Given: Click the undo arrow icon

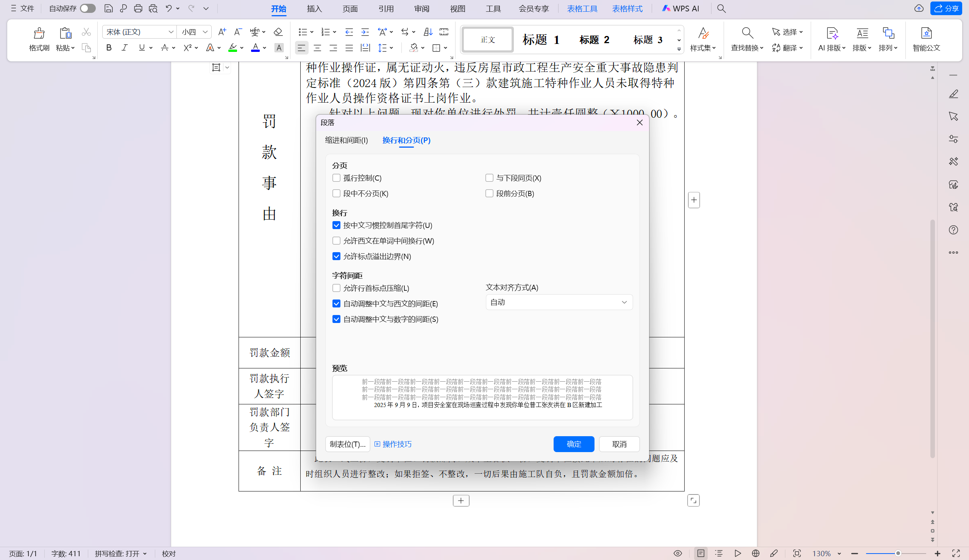Looking at the screenshot, I should coord(169,8).
